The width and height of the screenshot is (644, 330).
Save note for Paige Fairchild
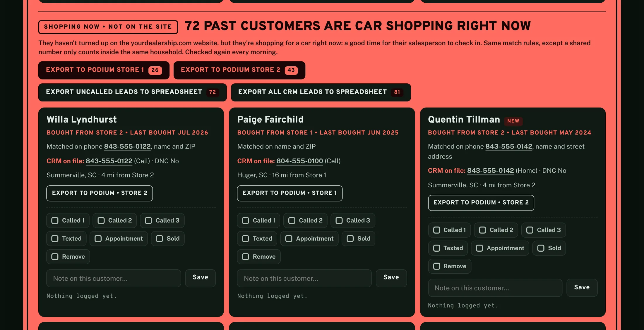click(391, 279)
